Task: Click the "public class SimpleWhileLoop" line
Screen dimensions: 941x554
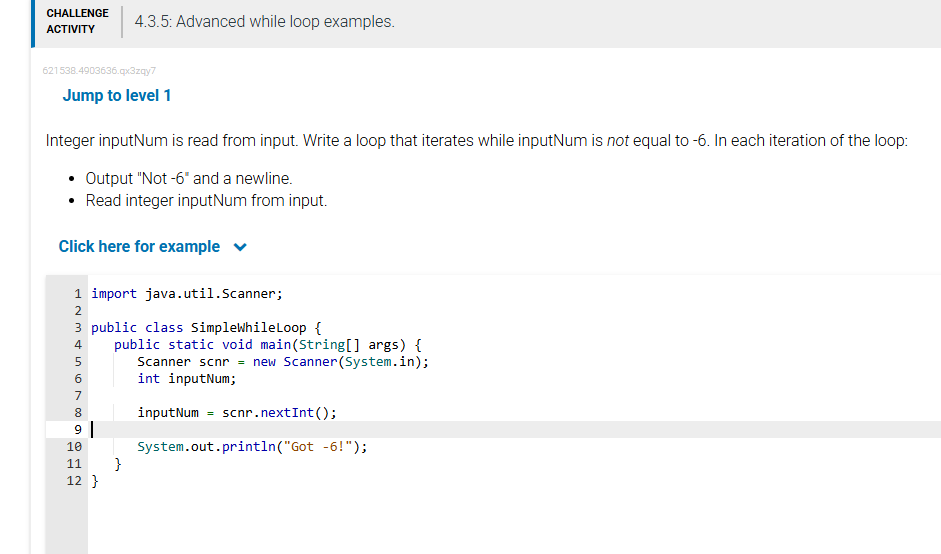Action: coord(206,328)
